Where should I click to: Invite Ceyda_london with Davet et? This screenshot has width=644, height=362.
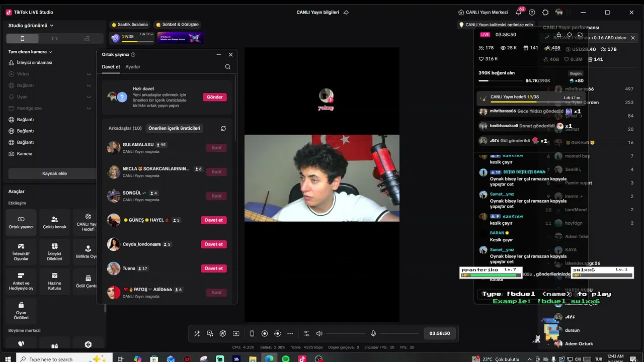[214, 244]
